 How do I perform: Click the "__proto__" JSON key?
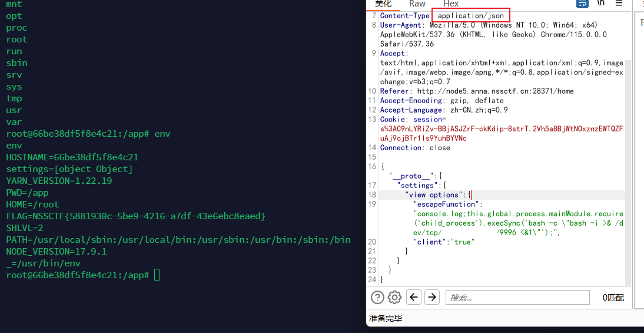pos(411,176)
